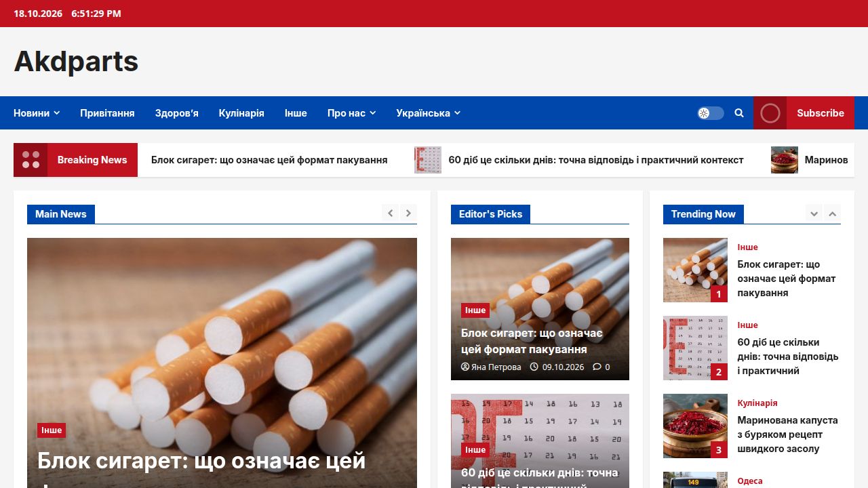
Task: Click Інше tag on Editor's Picks cigarette card
Action: [475, 310]
